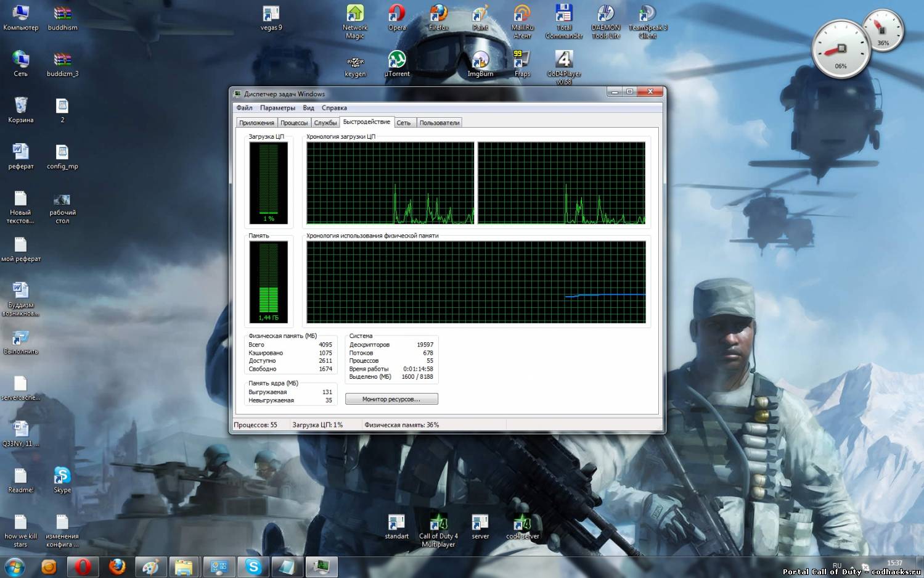The width and height of the screenshot is (924, 578).
Task: Open the Справка menu
Action: [x=334, y=108]
